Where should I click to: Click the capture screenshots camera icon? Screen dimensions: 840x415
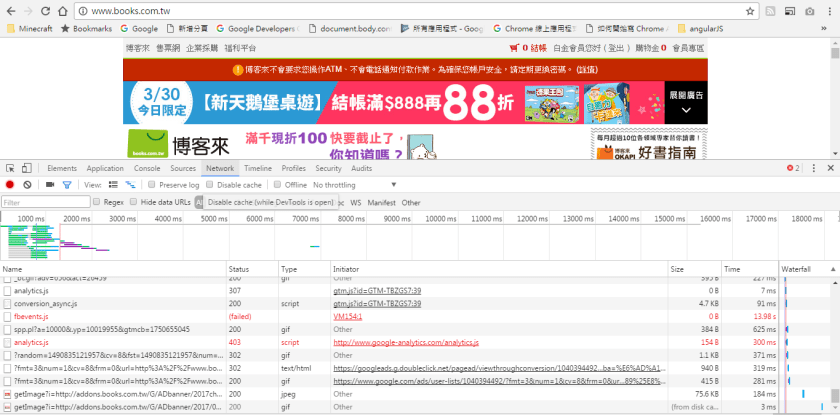tap(49, 185)
